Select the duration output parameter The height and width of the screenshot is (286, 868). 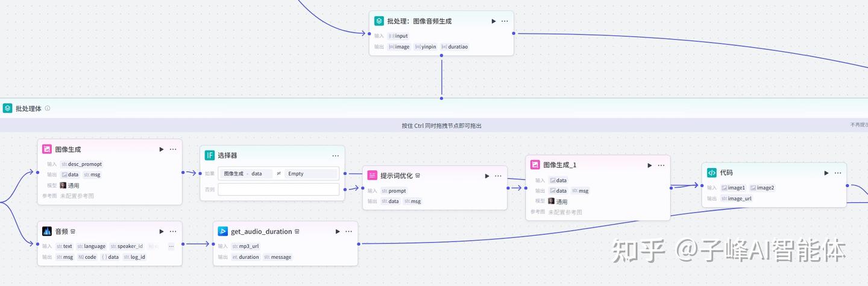[246, 257]
